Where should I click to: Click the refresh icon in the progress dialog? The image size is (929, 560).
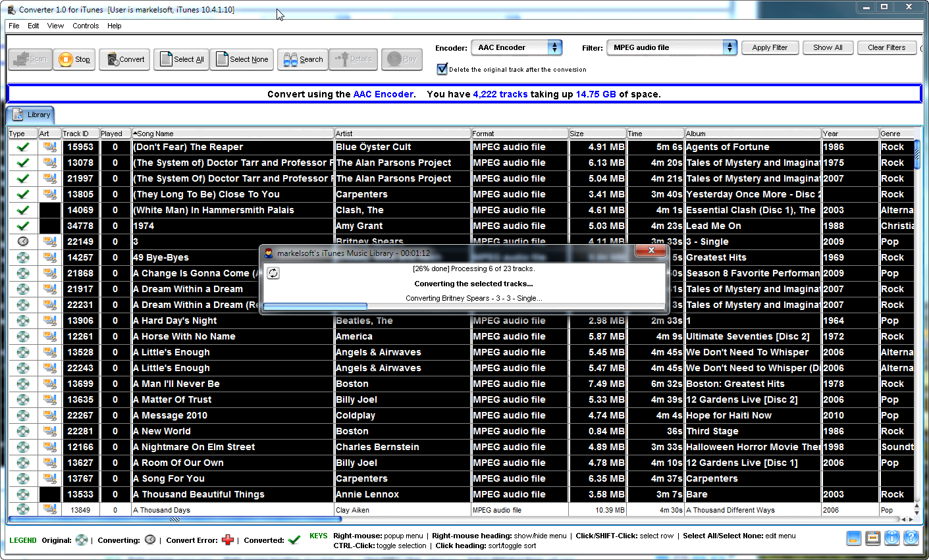[x=273, y=273]
